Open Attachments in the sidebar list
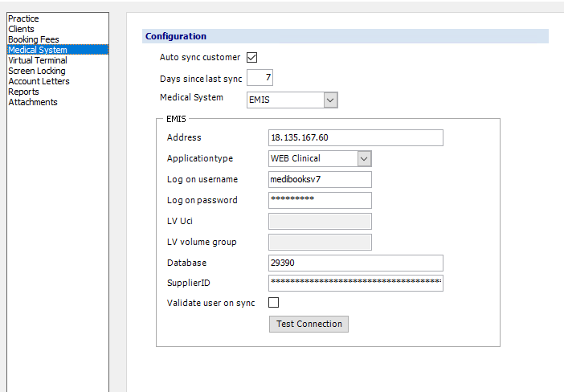 click(x=32, y=102)
